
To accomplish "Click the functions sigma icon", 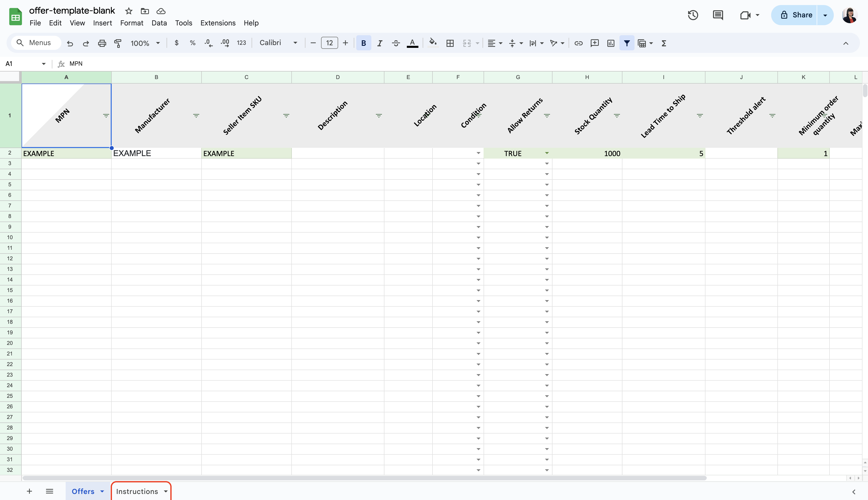I will pos(664,43).
